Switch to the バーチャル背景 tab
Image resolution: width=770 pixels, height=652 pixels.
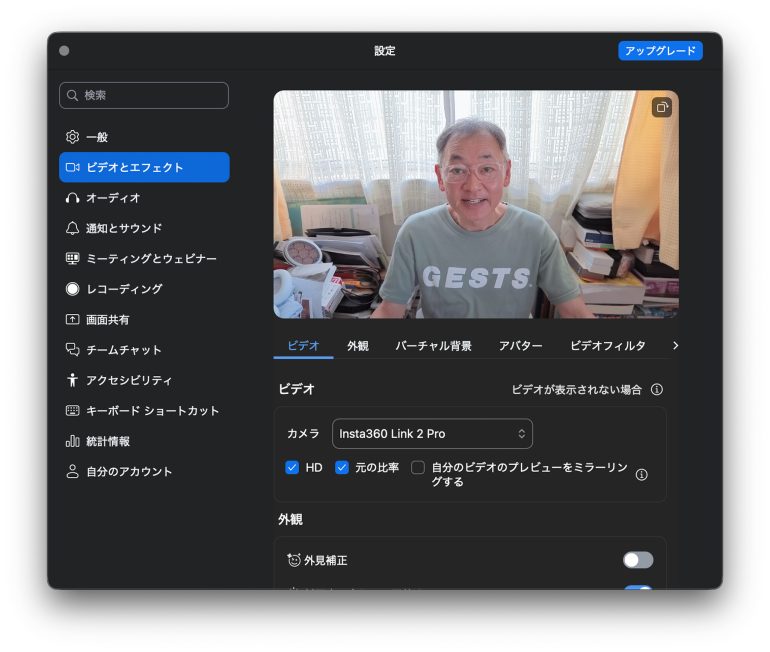click(x=433, y=346)
